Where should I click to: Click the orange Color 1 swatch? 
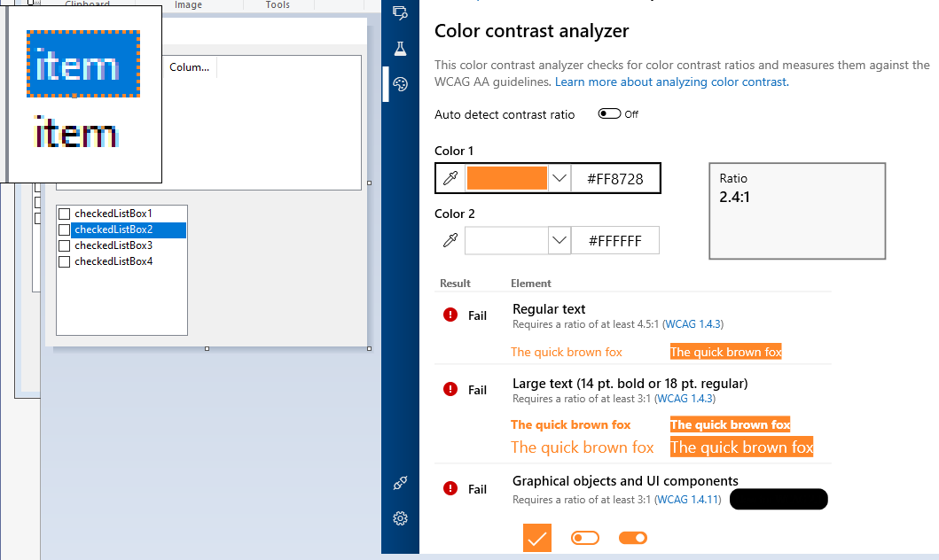506,178
